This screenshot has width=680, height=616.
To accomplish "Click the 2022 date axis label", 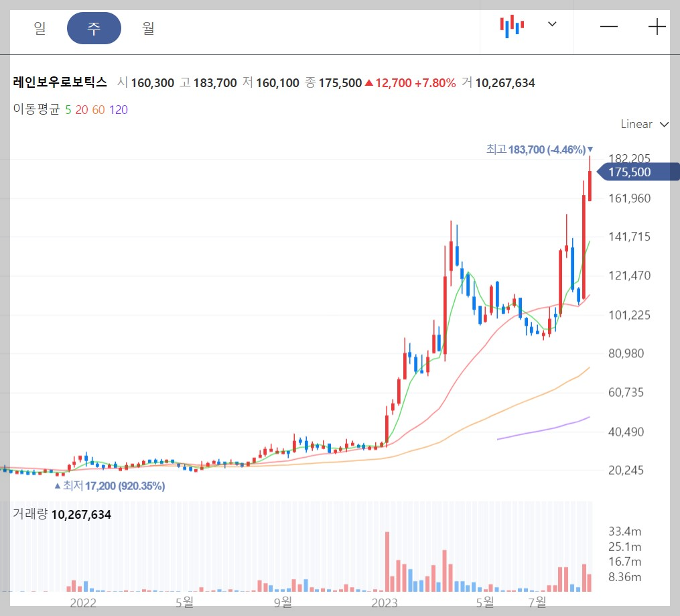I will 83,603.
